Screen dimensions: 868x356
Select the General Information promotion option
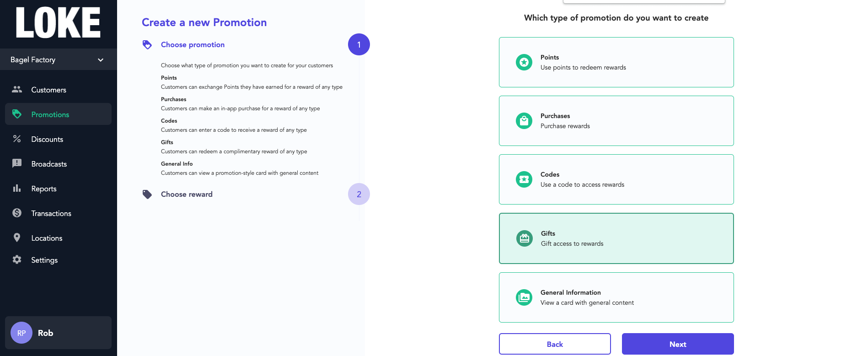point(616,297)
